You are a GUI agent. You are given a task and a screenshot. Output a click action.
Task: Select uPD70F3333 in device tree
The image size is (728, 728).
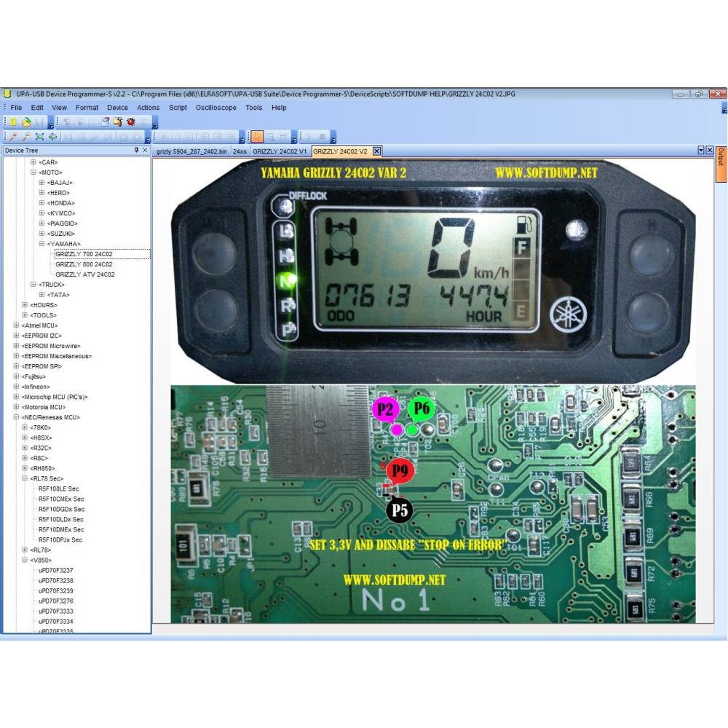[x=56, y=612]
